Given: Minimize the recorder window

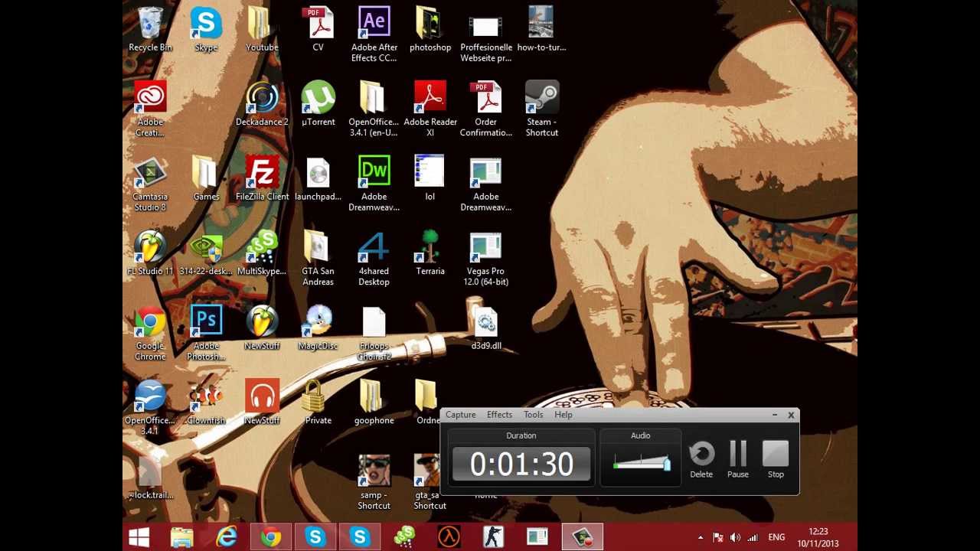Looking at the screenshot, I should coord(775,415).
